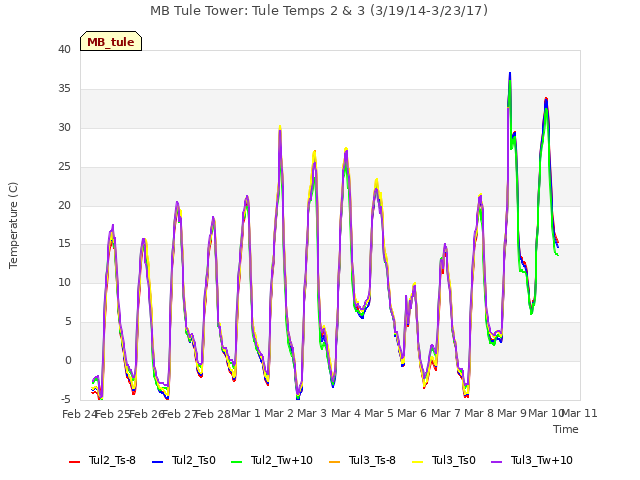
Task: Click the Feb 24 x-axis tick label
Action: click(x=79, y=414)
